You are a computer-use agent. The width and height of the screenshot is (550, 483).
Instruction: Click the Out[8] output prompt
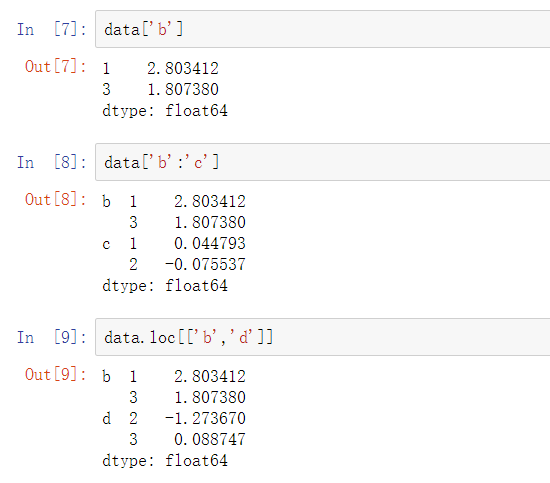coord(55,199)
